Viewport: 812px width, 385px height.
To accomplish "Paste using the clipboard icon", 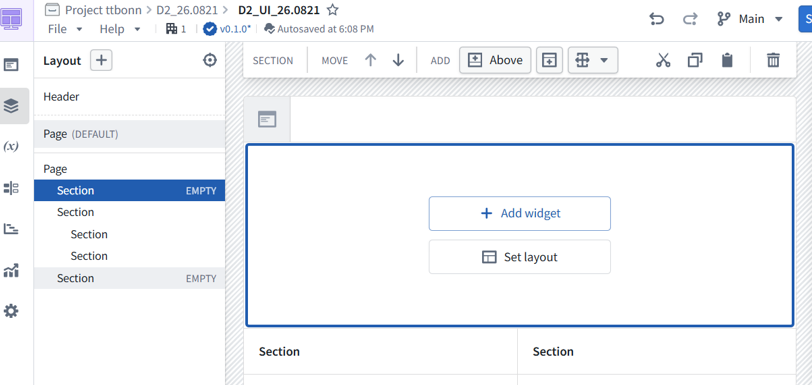I will click(x=727, y=60).
